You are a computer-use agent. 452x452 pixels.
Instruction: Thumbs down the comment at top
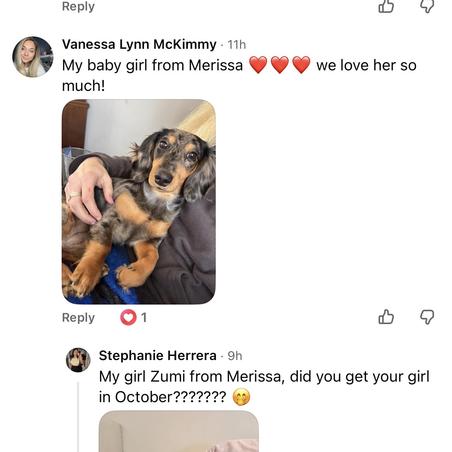427,6
